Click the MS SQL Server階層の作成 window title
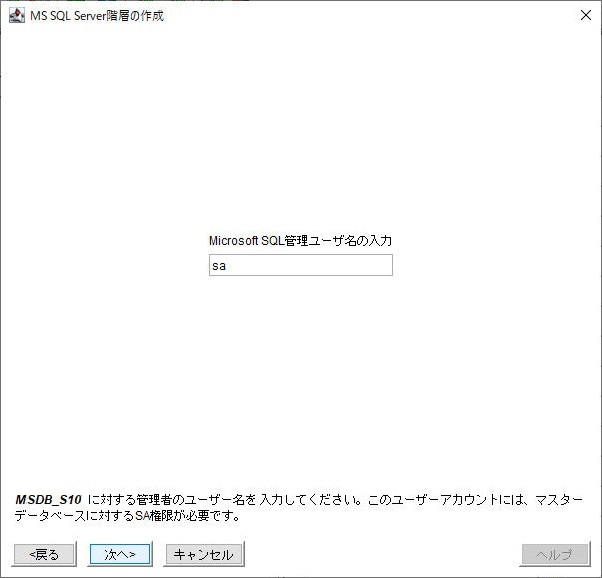 (x=97, y=16)
